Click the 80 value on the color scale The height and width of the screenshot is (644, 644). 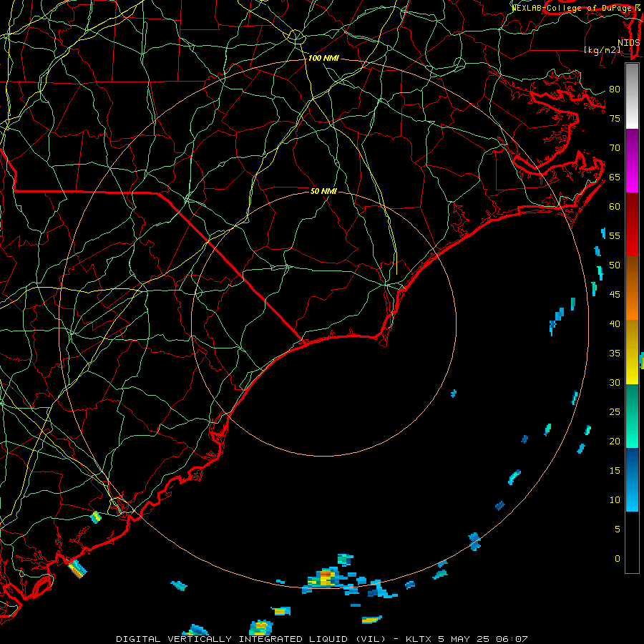(615, 89)
